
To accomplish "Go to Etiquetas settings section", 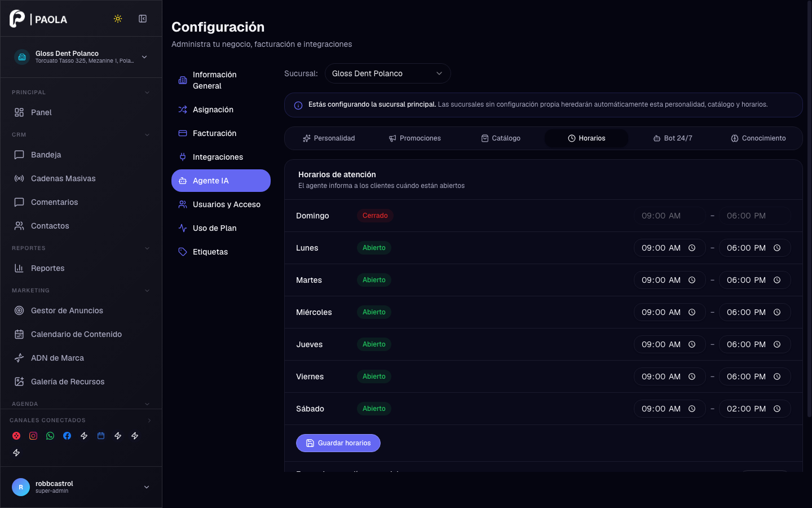I will point(221,252).
